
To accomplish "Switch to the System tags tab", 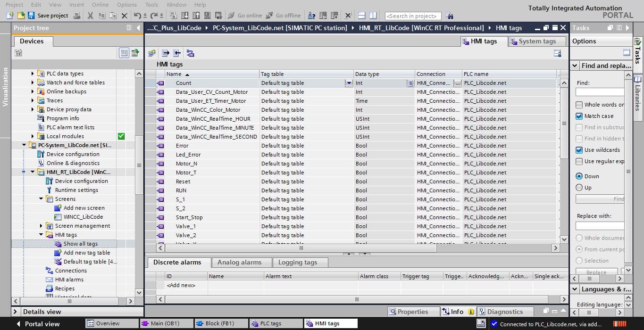I will [x=537, y=41].
